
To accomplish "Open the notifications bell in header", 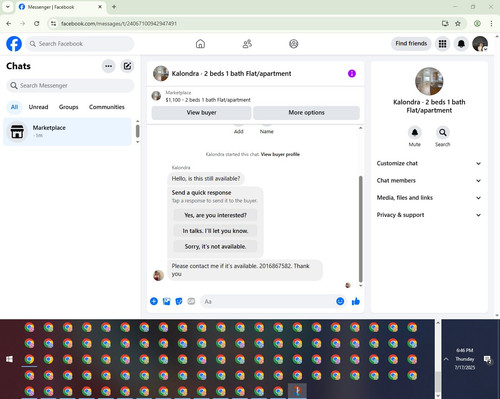I will (x=461, y=44).
